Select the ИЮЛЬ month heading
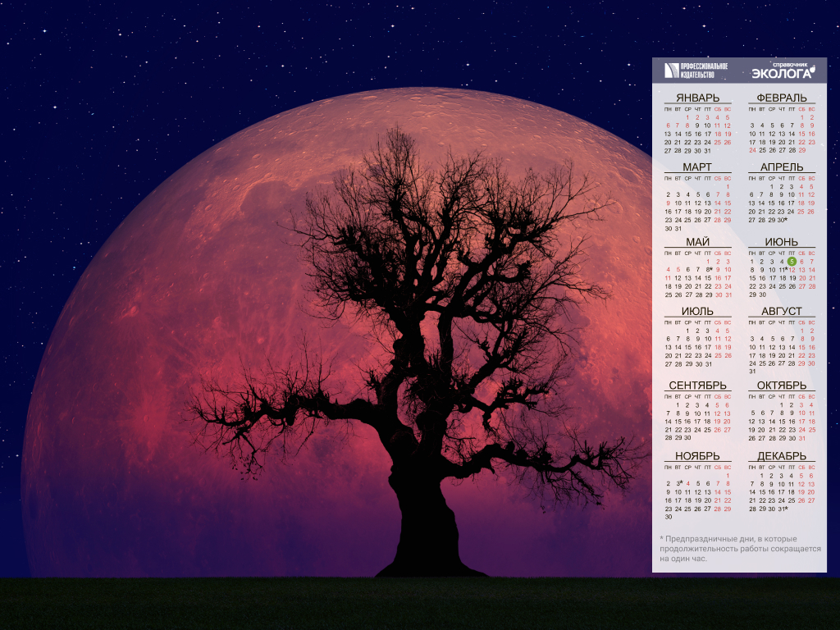The height and width of the screenshot is (630, 840). tap(697, 311)
